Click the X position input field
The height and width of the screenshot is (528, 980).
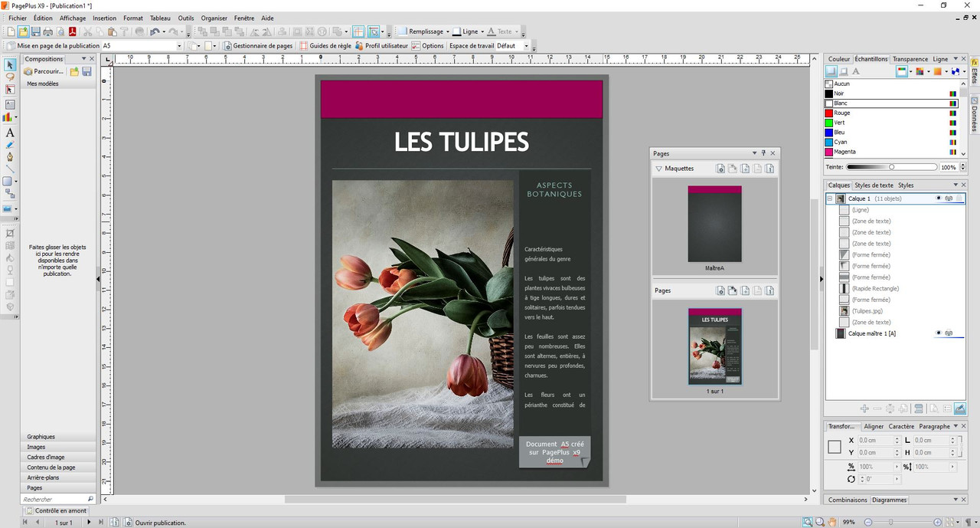tap(878, 441)
